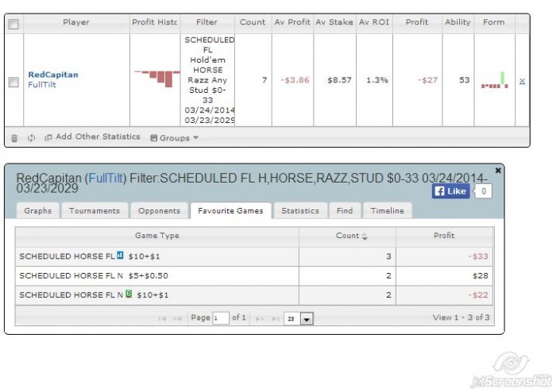Sort by Count column in top table
556x392 pixels.
point(253,22)
